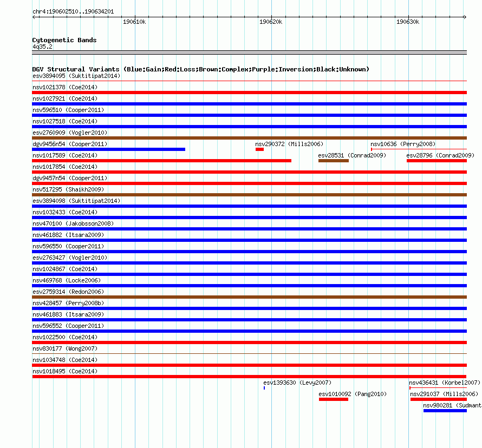Click the nsv1017589 (Coe2014) red bar
482x448 pixels.
162,161
